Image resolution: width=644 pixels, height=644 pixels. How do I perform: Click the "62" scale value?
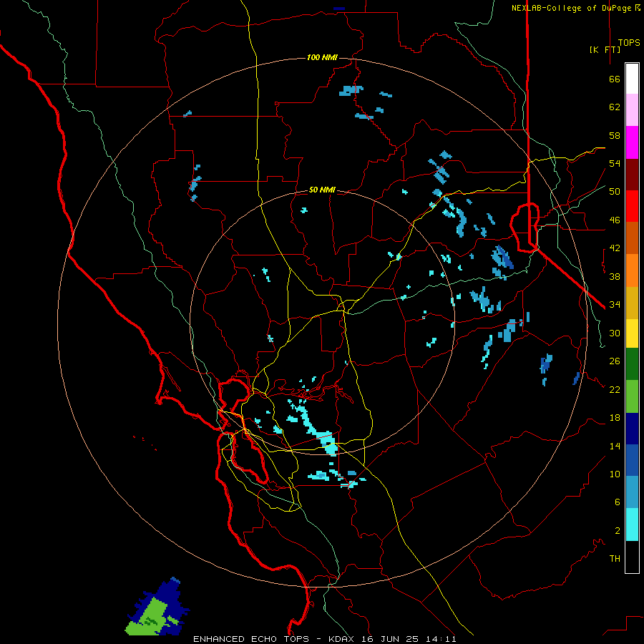click(x=615, y=107)
